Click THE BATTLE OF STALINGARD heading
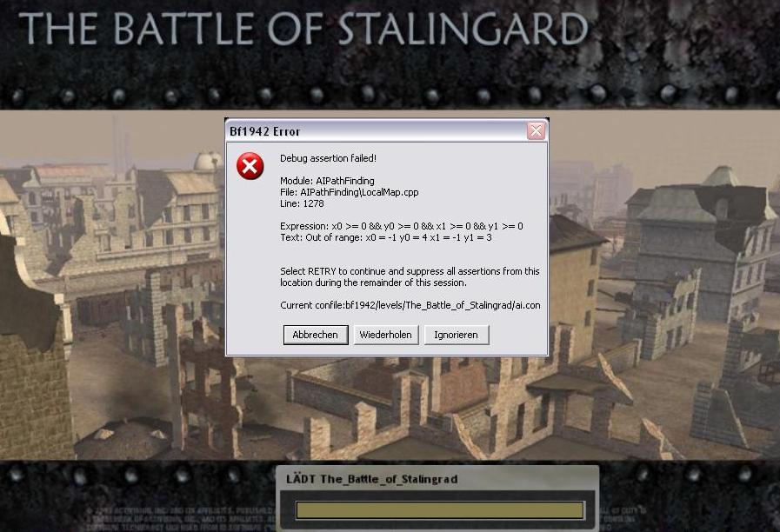Screen dimensions: 780x532 tap(303, 29)
